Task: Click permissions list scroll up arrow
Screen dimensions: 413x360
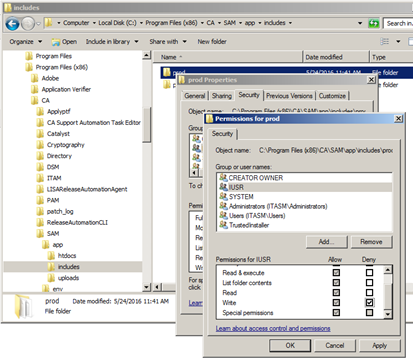Action: [388, 270]
